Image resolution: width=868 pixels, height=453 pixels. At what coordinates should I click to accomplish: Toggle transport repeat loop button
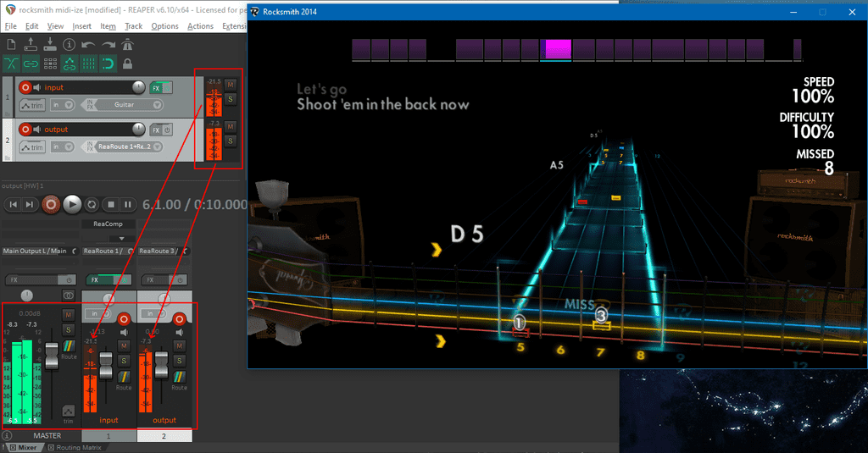92,205
